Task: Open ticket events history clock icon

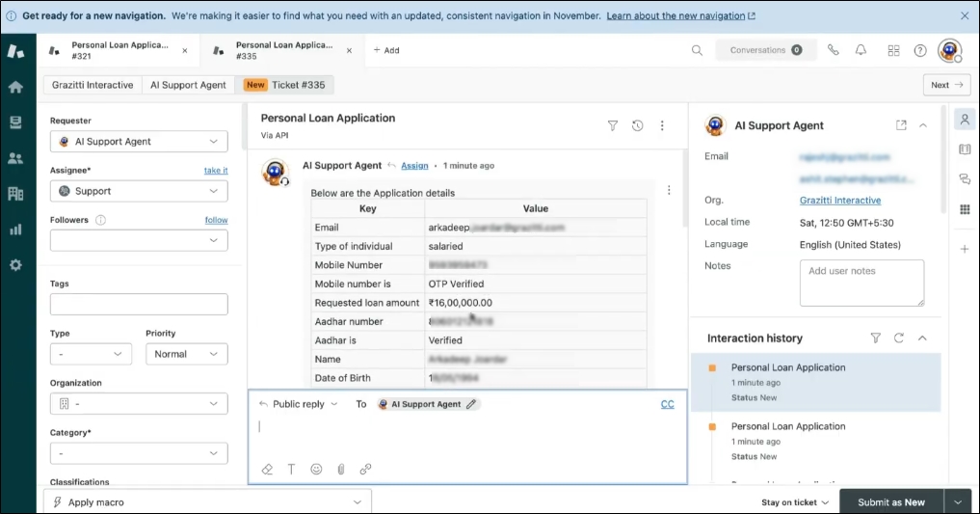Action: (x=637, y=125)
